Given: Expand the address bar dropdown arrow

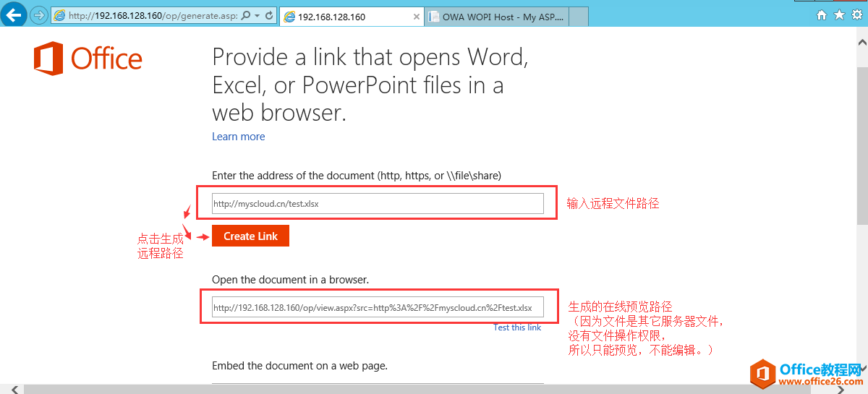Looking at the screenshot, I should [x=257, y=15].
